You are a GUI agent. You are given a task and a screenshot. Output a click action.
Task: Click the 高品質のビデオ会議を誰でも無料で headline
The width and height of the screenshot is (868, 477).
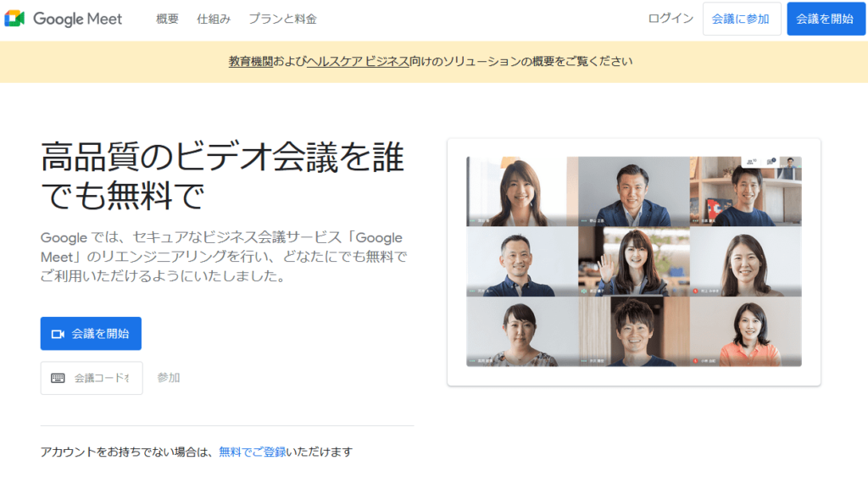[223, 176]
